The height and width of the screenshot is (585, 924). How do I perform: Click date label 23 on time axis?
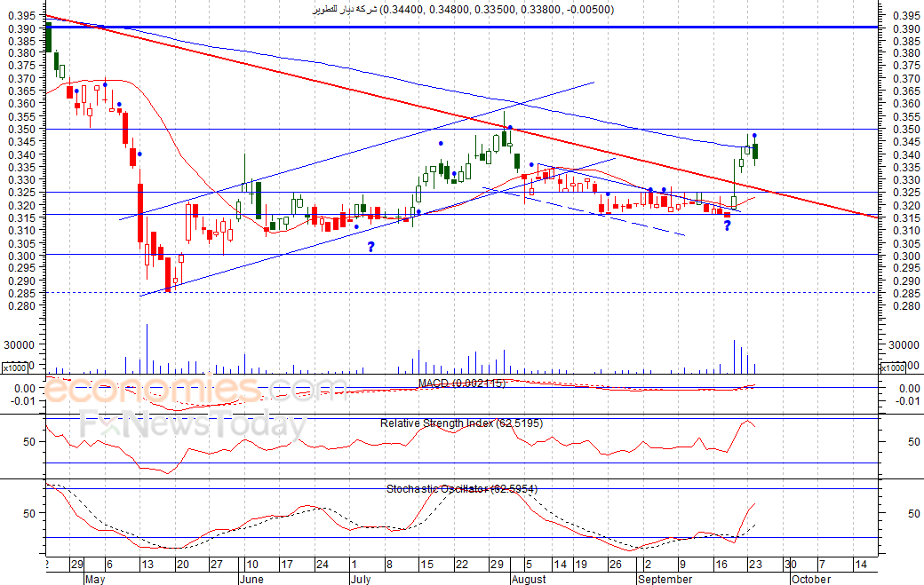(x=755, y=565)
